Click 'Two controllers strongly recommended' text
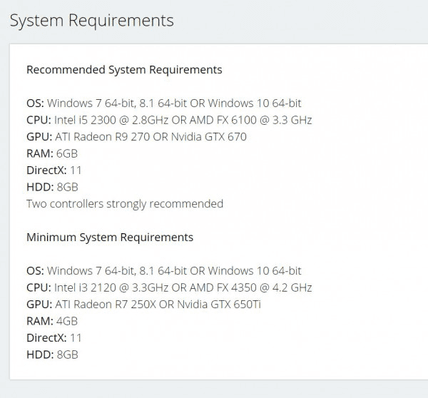 coord(125,204)
